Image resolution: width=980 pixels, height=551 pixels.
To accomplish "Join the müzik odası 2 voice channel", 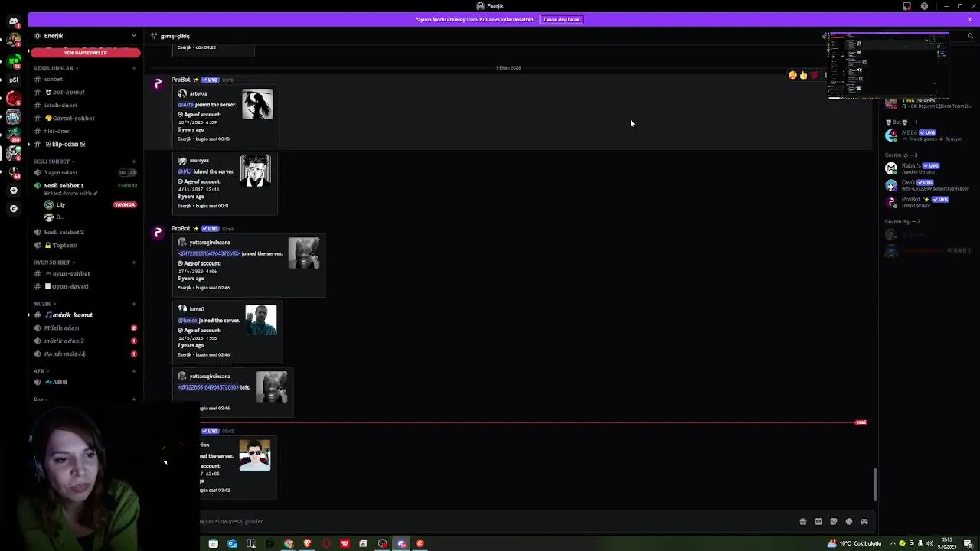I will point(84,341).
